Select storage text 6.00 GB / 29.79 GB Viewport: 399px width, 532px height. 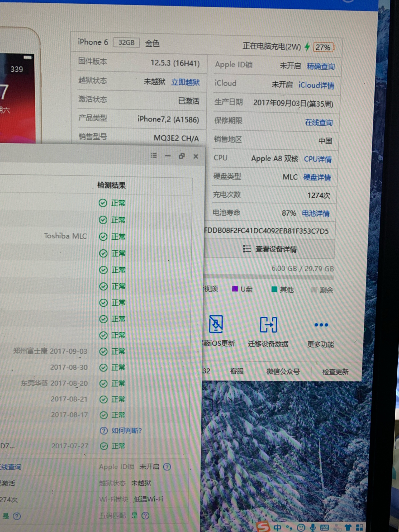coord(303,269)
